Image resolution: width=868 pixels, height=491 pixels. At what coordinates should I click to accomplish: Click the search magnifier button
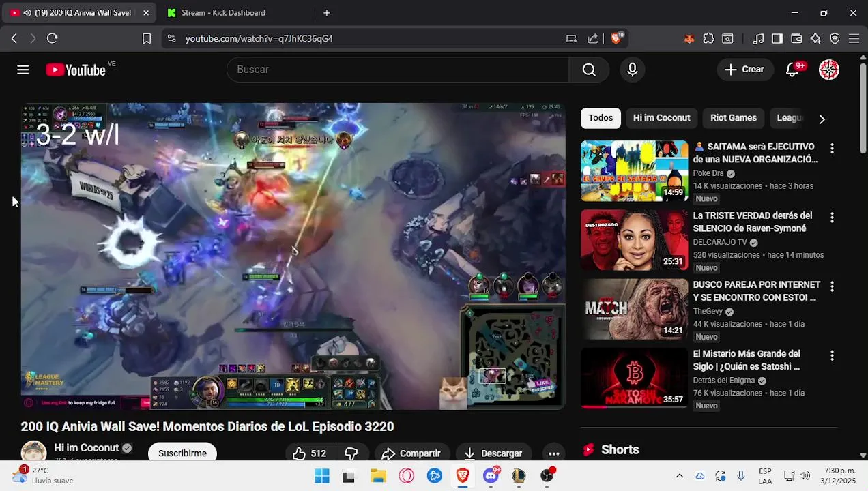pos(589,70)
